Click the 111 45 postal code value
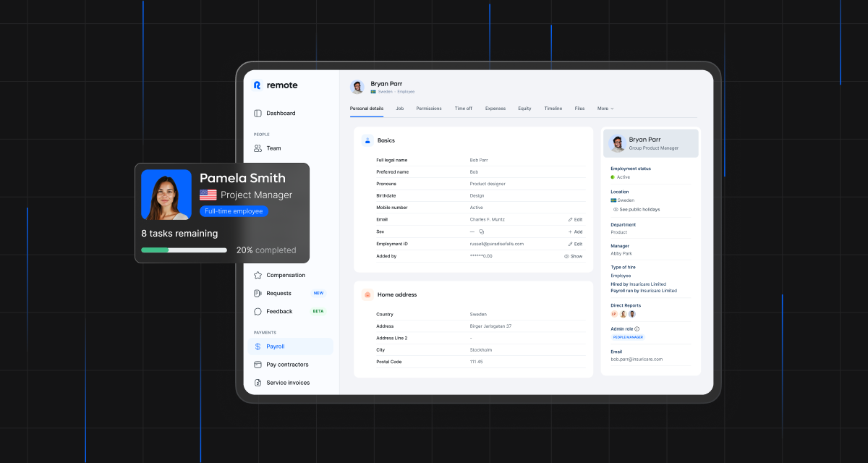 pos(476,362)
